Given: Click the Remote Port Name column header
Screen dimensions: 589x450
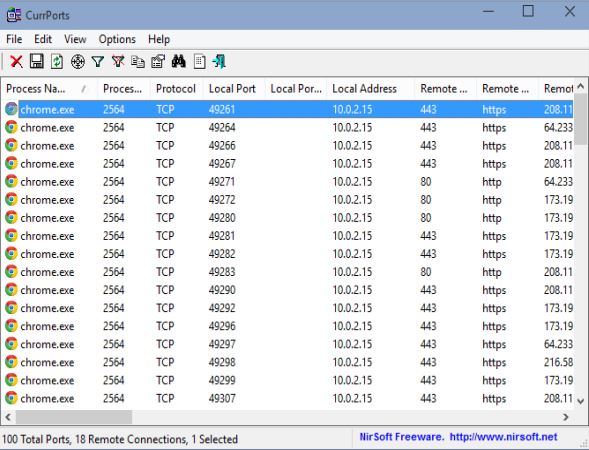Looking at the screenshot, I should click(x=506, y=89).
